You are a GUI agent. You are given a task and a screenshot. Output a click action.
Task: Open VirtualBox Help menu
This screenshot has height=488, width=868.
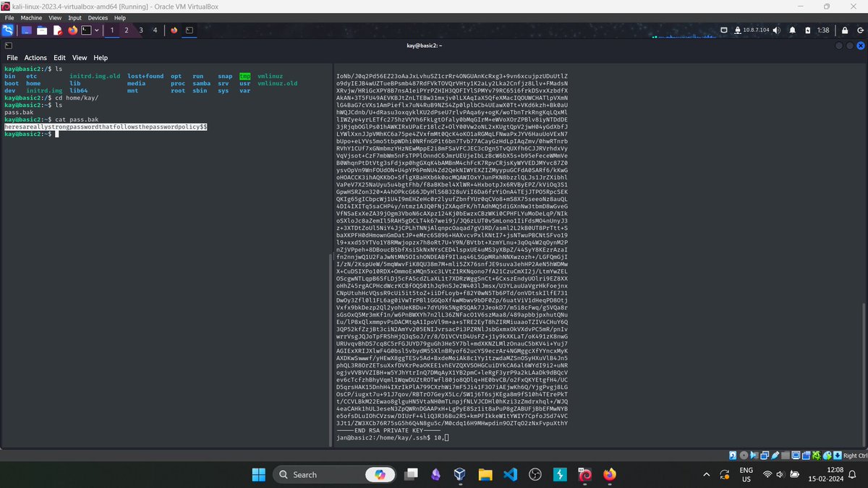[120, 17]
